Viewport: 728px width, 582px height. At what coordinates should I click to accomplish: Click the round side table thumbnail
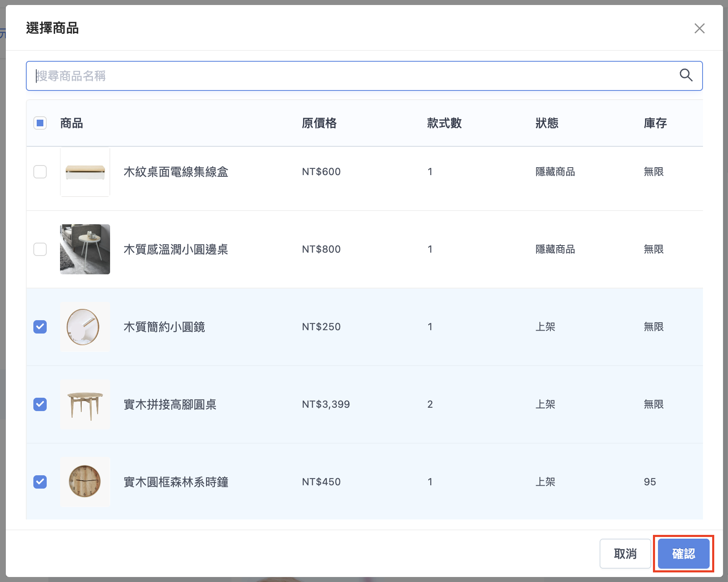[85, 249]
